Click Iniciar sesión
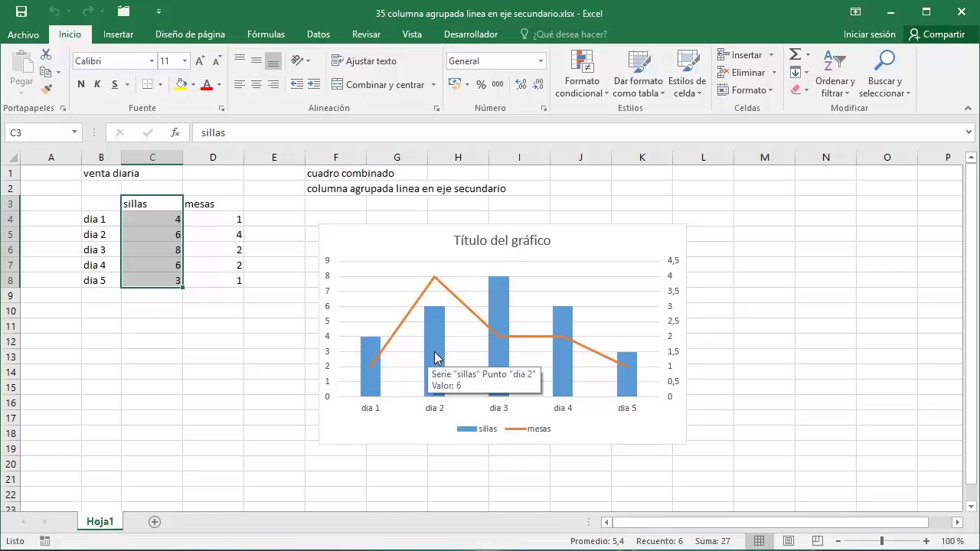 [x=869, y=34]
